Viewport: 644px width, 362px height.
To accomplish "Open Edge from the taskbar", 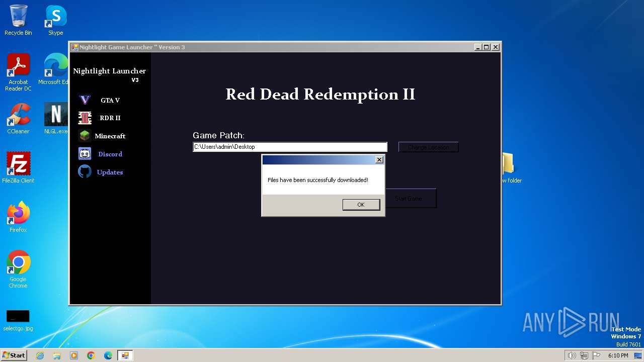I will tap(108, 355).
